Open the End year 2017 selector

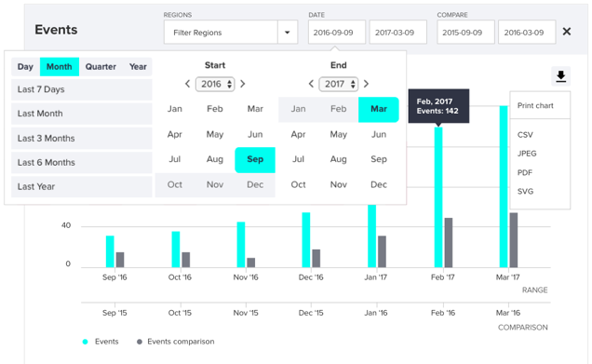point(338,84)
